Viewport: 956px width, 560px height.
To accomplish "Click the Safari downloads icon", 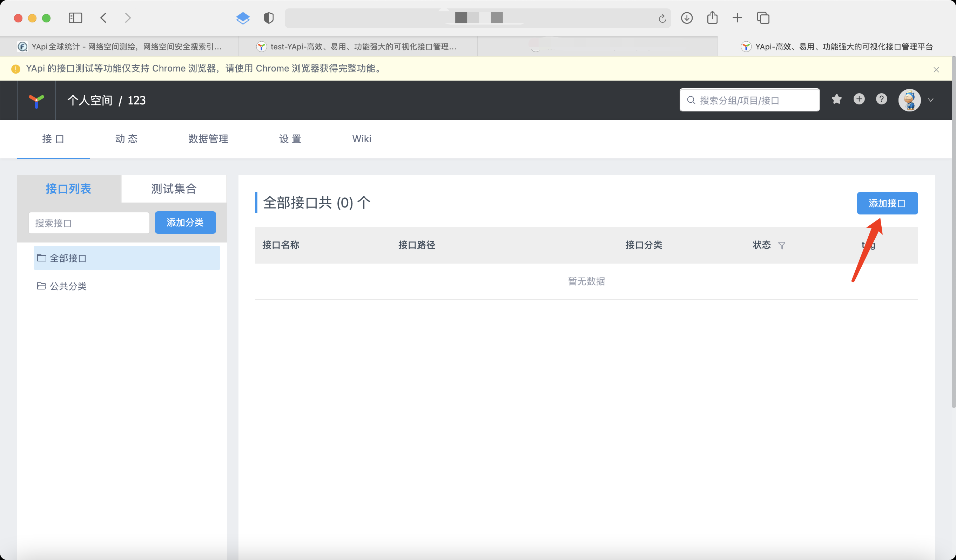I will [687, 18].
